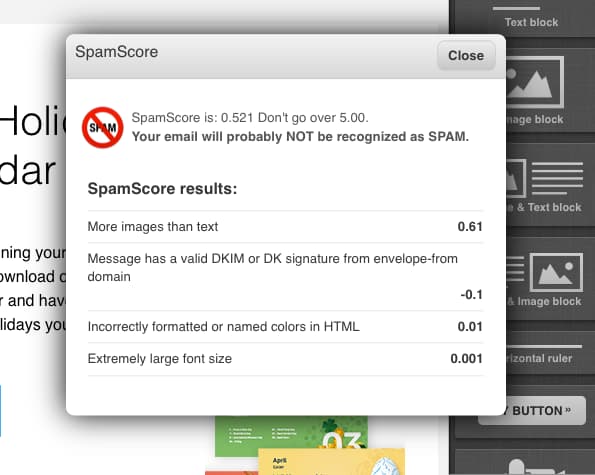Click the 'probably NOT be recognized as SPAM' message
This screenshot has height=475, width=595.
pyautogui.click(x=300, y=137)
